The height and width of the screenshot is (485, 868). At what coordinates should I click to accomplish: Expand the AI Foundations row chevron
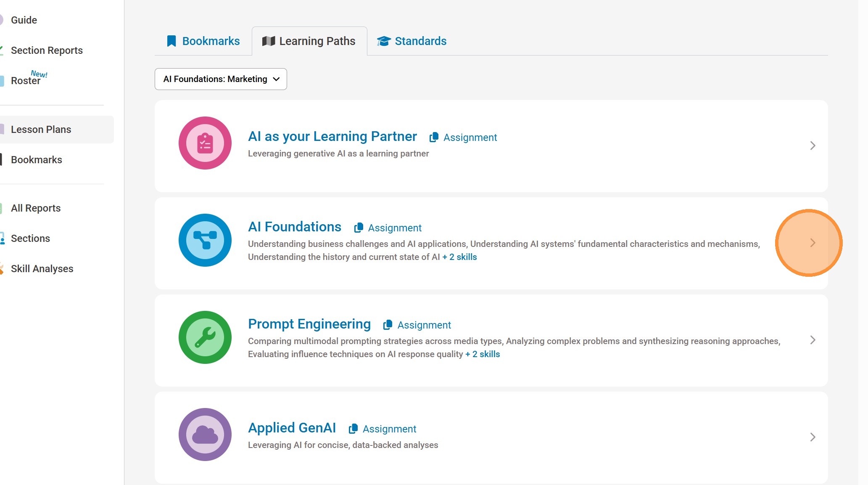(x=813, y=243)
